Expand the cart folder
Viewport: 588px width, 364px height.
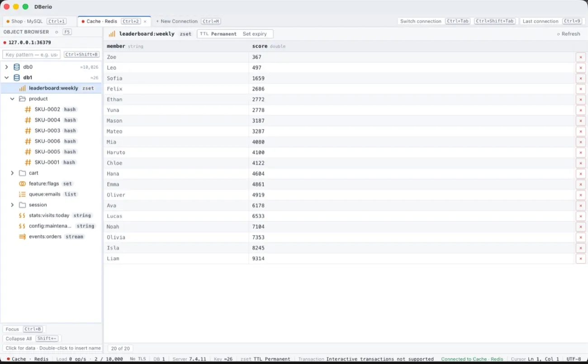tap(12, 173)
